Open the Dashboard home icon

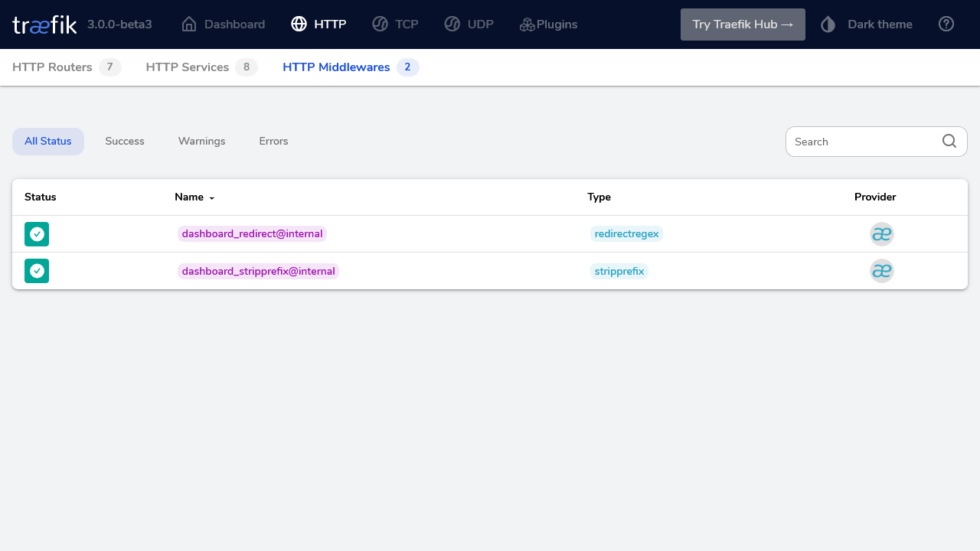pos(189,24)
